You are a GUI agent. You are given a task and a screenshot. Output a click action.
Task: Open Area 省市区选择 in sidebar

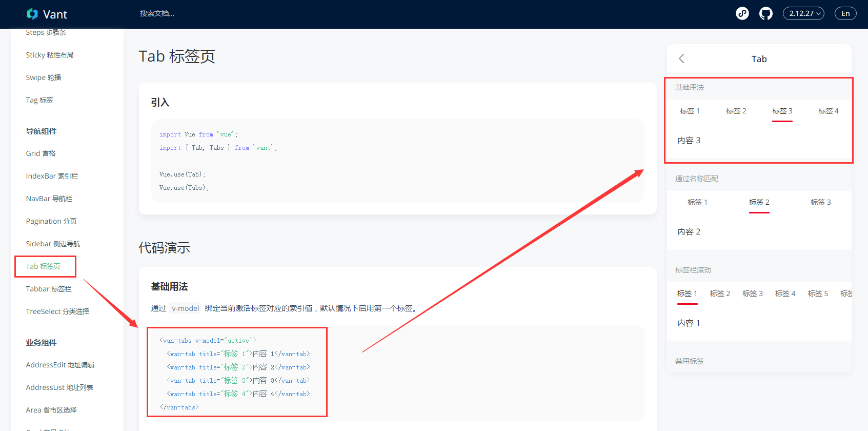[51, 410]
